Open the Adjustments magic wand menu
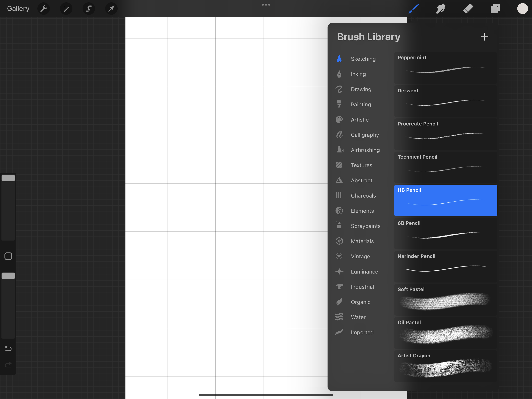The image size is (532, 399). [x=66, y=9]
